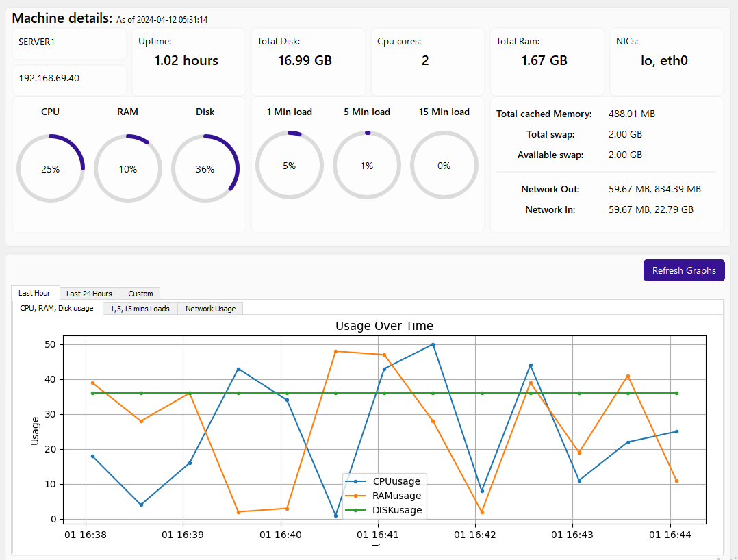Click CPUusage in the chart legend

pyautogui.click(x=396, y=481)
